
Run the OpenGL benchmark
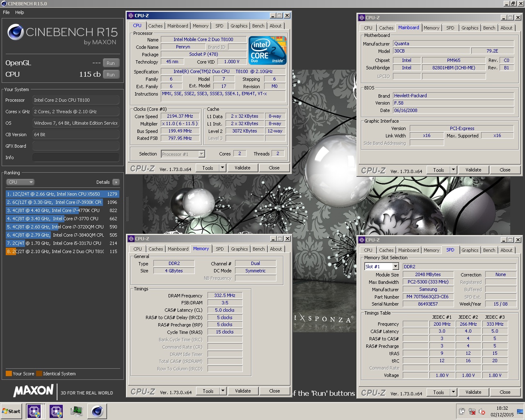click(111, 63)
